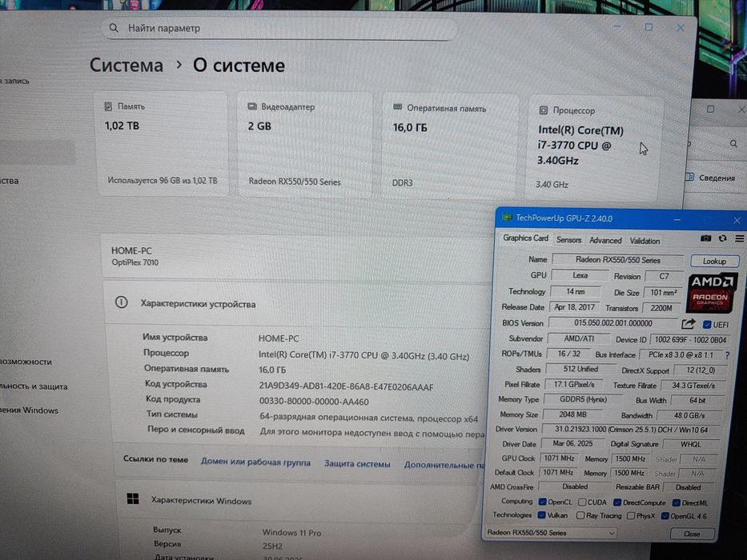Open the Advanced tab in GPU-Z

coord(605,240)
